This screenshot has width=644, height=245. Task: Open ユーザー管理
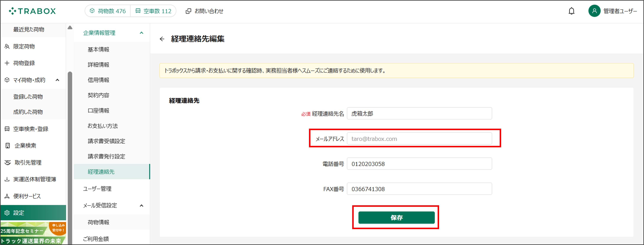(x=97, y=189)
